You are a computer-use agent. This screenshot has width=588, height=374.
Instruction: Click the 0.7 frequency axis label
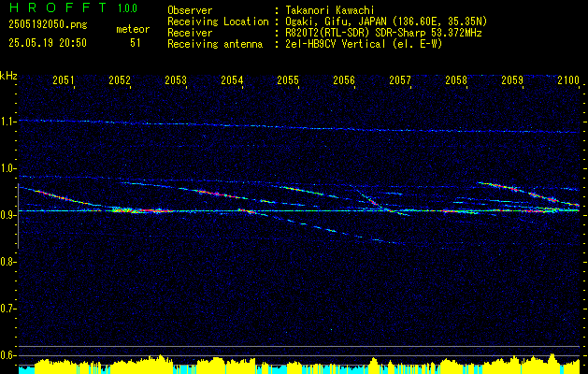pyautogui.click(x=7, y=309)
